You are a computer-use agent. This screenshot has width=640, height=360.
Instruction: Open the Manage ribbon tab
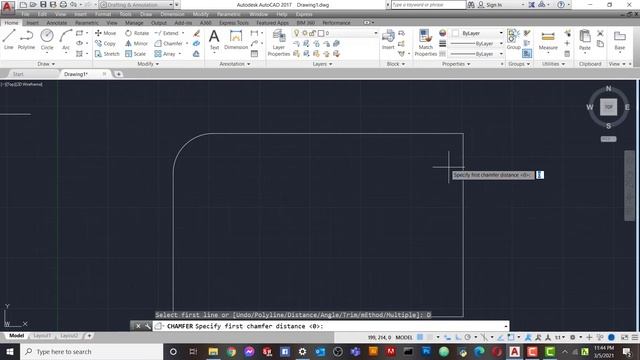pos(134,23)
